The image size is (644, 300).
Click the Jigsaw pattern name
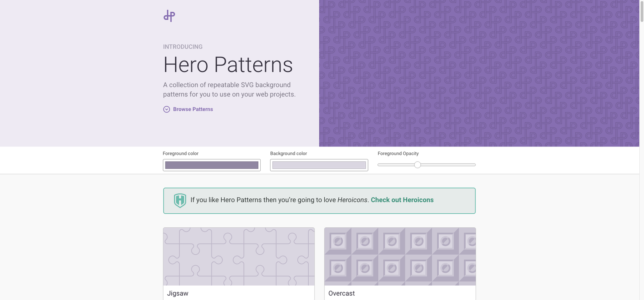coord(178,293)
